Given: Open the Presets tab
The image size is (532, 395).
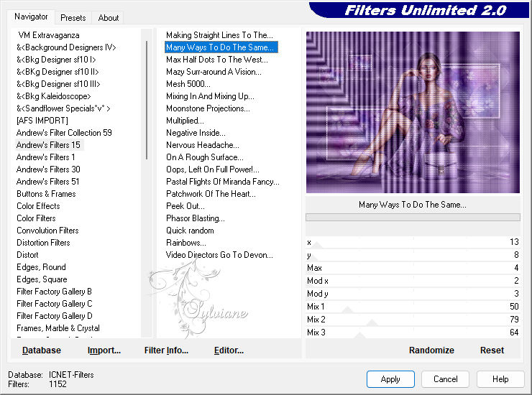Looking at the screenshot, I should click(73, 18).
